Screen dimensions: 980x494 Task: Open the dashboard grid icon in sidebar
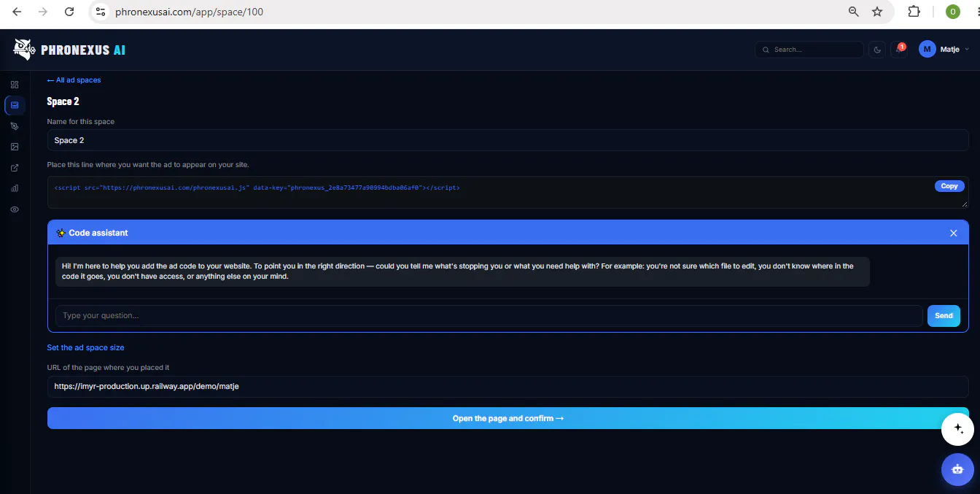pyautogui.click(x=15, y=85)
